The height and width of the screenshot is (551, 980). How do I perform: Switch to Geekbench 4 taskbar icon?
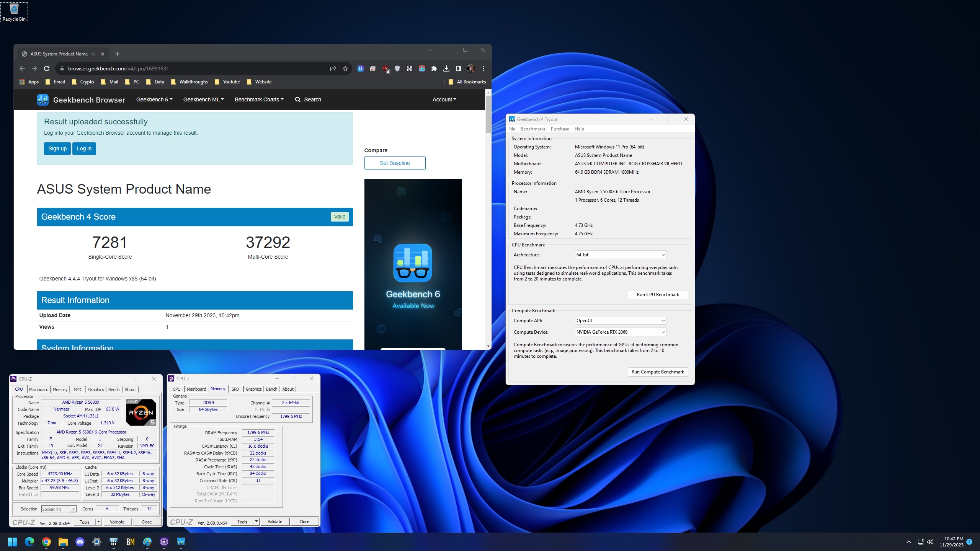(x=181, y=541)
